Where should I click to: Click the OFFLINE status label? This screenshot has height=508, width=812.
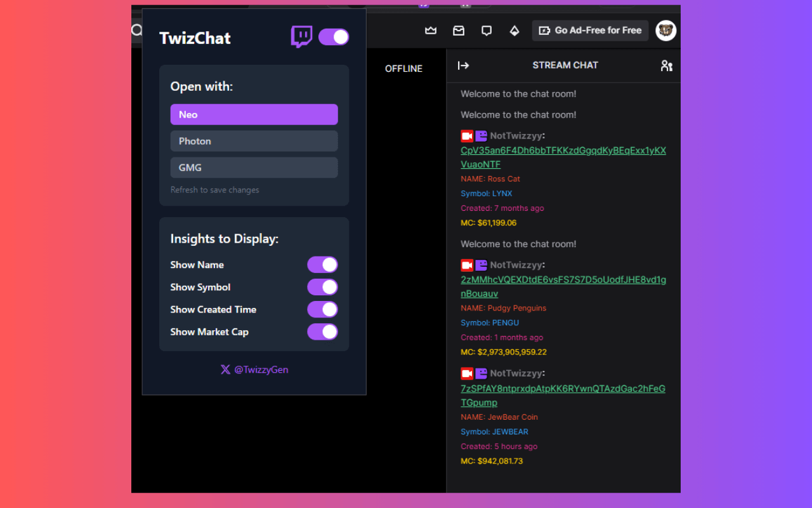pos(403,69)
